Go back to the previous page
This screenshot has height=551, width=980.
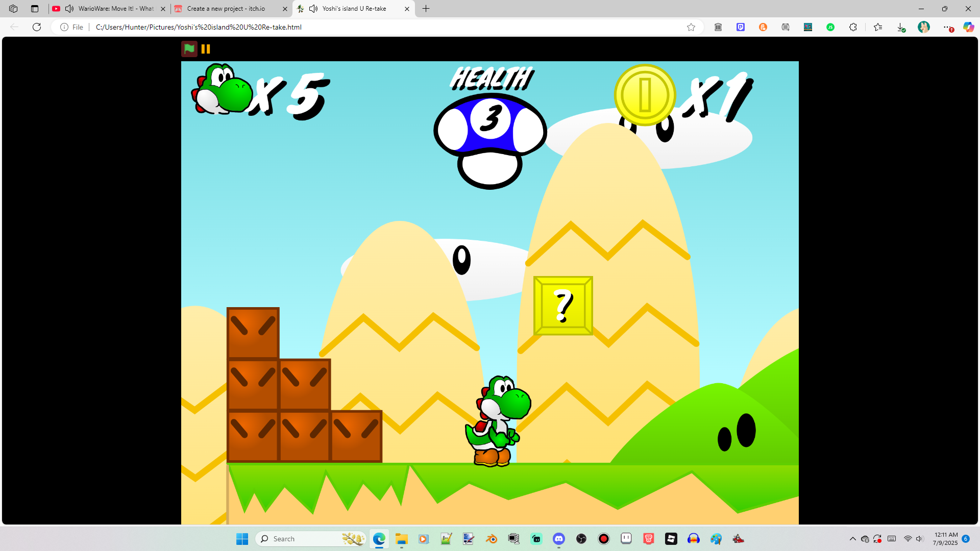(x=14, y=27)
